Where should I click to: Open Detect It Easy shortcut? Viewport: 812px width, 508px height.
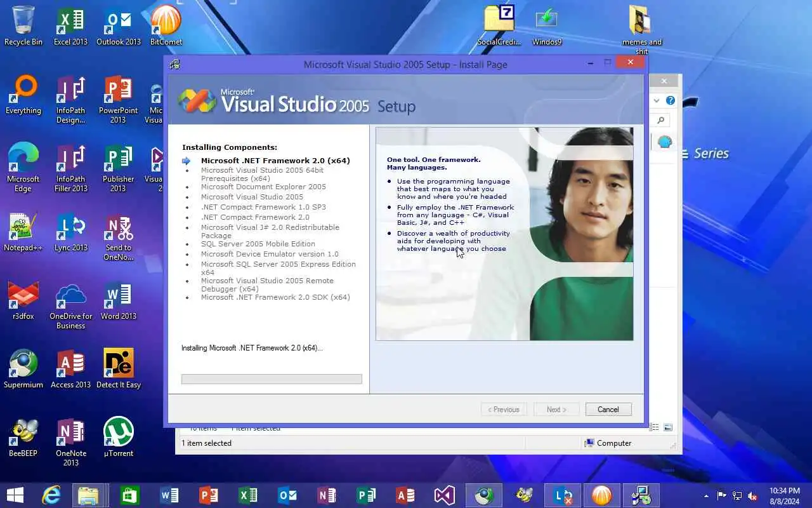pos(118,369)
